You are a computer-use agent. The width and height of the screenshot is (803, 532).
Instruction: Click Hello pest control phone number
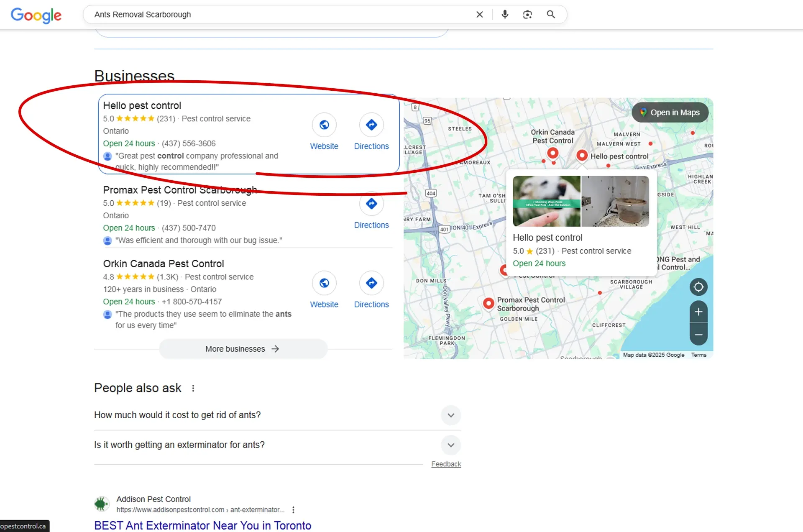click(189, 143)
